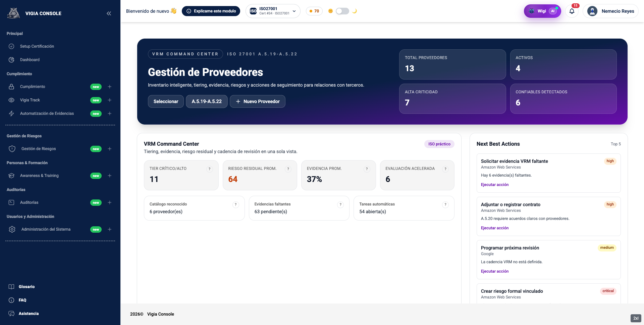This screenshot has width=644, height=325.
Task: Click Nuevo Proveedor button
Action: click(x=258, y=101)
